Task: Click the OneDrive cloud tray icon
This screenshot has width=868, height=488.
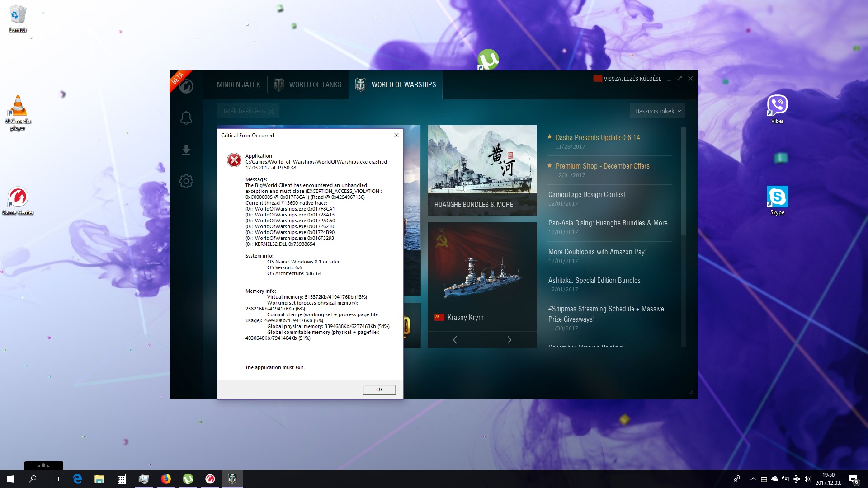Action: click(x=775, y=479)
